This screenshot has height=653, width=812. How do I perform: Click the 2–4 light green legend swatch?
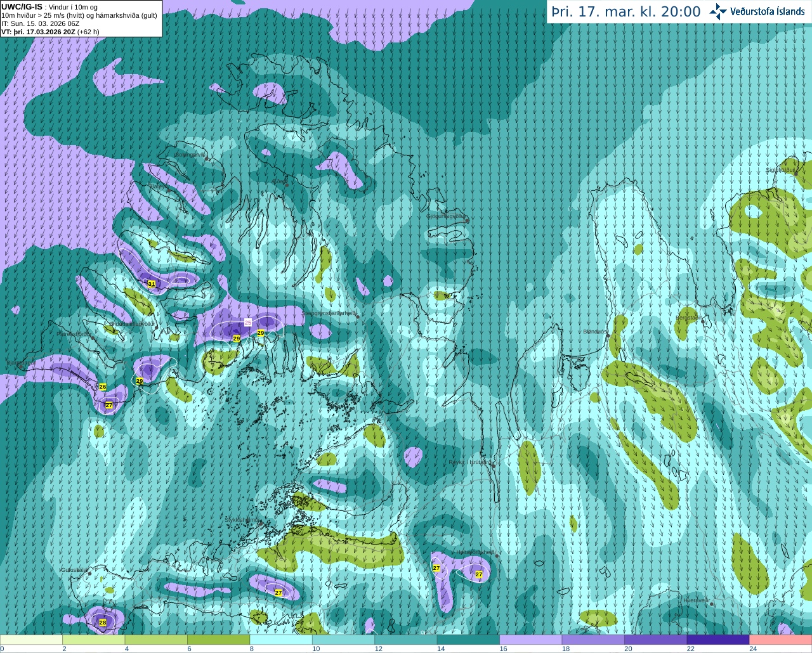click(x=93, y=639)
